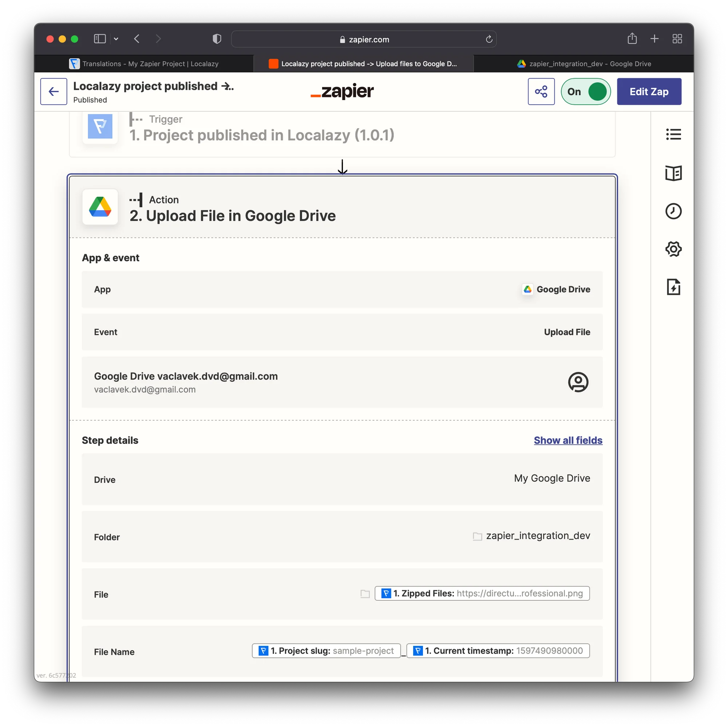This screenshot has width=728, height=727.
Task: Expand the Project published trigger step
Action: coord(261,135)
